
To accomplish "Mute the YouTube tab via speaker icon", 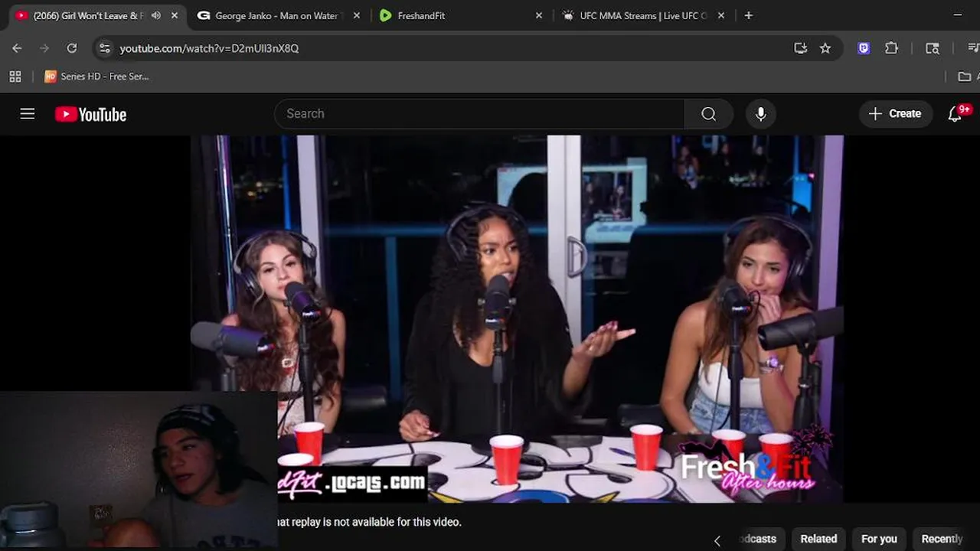I will tap(156, 15).
